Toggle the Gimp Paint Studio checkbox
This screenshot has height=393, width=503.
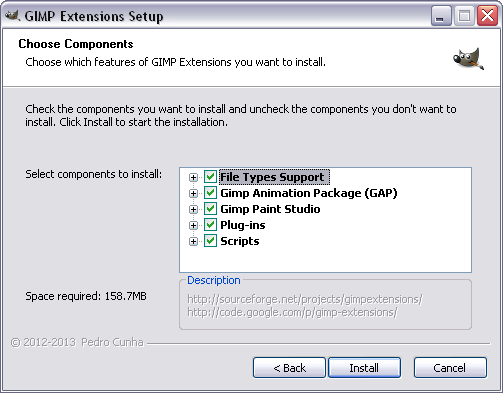tap(210, 209)
